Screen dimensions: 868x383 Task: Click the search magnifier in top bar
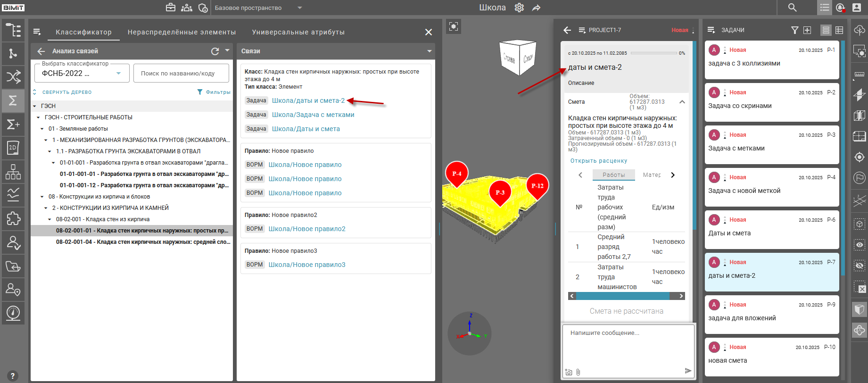[x=793, y=8]
